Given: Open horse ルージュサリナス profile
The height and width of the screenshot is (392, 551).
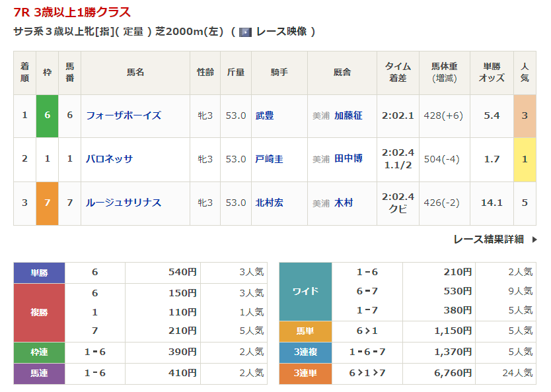Looking at the screenshot, I should (124, 203).
